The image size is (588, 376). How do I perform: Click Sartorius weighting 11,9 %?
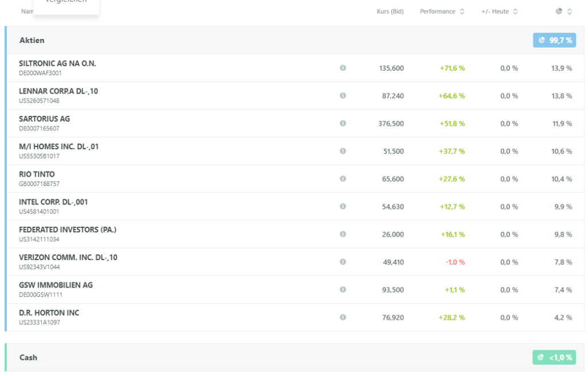pos(562,124)
